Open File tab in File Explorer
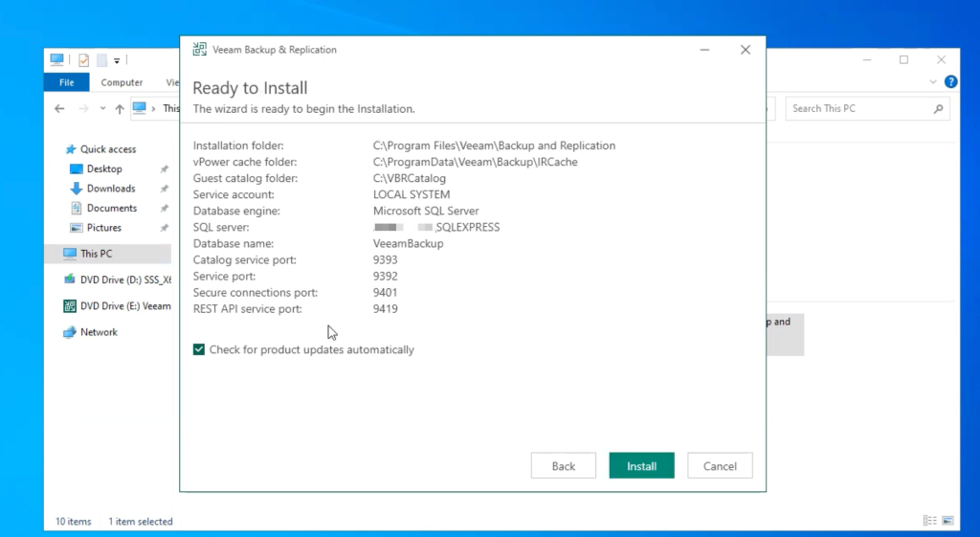 coord(66,82)
